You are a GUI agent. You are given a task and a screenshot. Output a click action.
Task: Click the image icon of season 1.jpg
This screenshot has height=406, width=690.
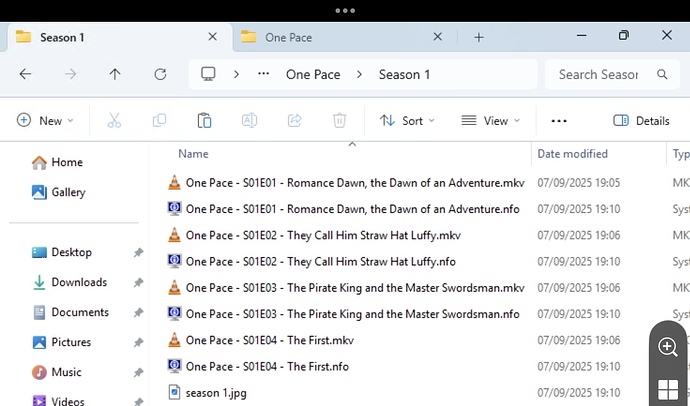point(174,392)
